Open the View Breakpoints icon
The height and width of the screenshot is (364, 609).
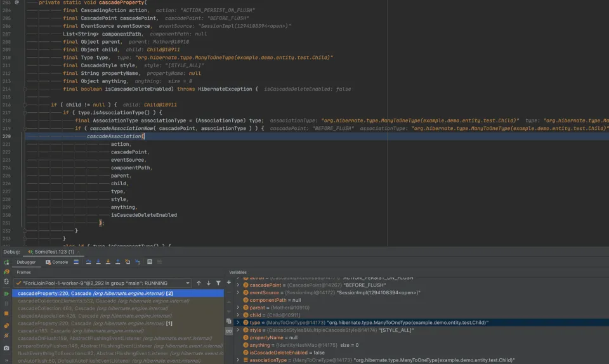click(x=6, y=325)
